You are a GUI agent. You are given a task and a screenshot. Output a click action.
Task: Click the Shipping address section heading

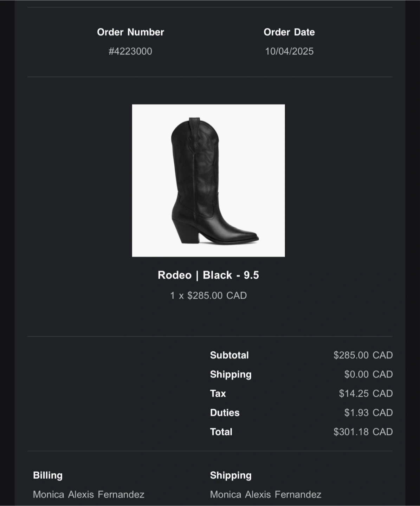[231, 475]
